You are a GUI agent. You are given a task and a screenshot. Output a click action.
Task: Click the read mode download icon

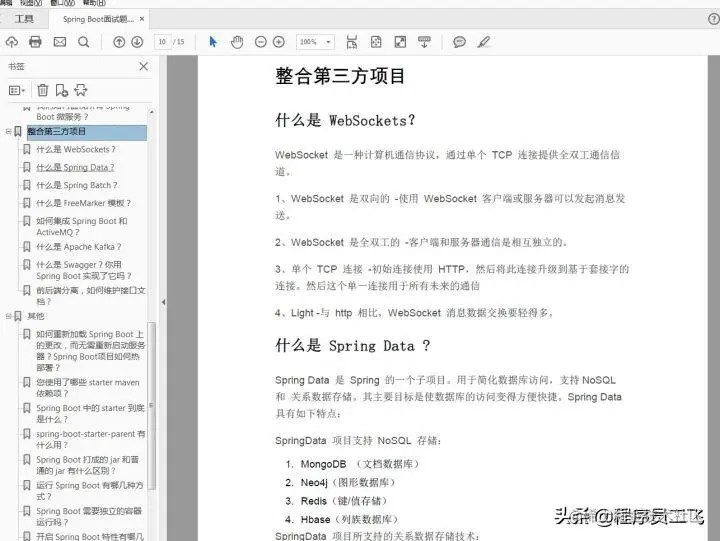pyautogui.click(x=424, y=42)
